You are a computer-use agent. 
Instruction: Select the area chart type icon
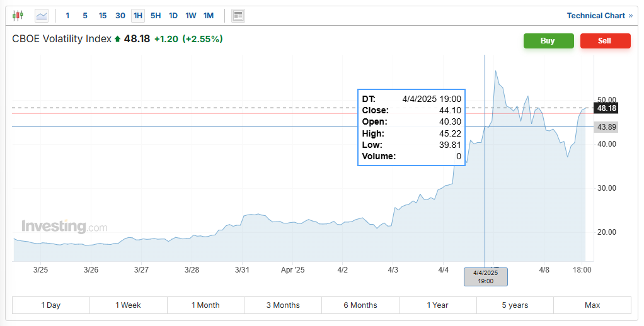click(x=42, y=16)
